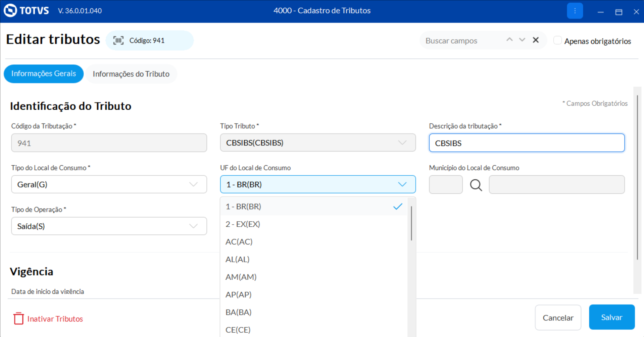Image resolution: width=644 pixels, height=337 pixels.
Task: Go to next search result arrow
Action: coord(522,40)
